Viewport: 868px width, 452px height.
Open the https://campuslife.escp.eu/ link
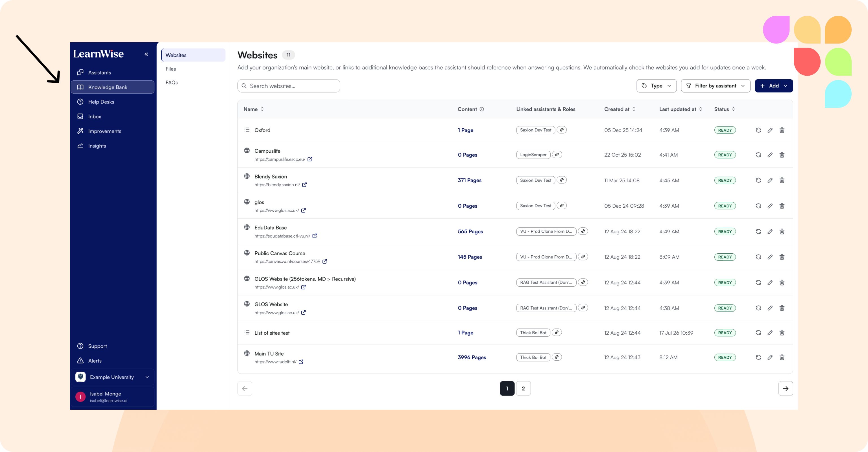tap(280, 159)
